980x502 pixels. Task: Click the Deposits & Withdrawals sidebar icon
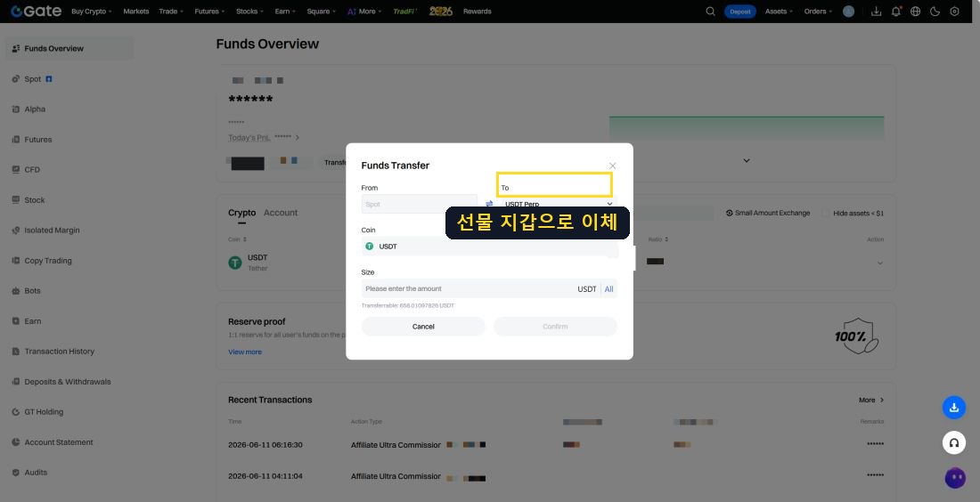click(16, 382)
